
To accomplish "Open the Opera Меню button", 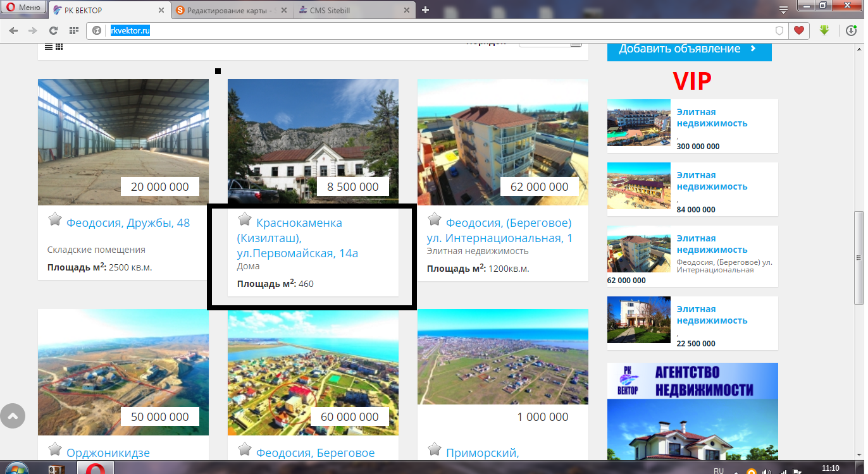I will click(x=25, y=8).
